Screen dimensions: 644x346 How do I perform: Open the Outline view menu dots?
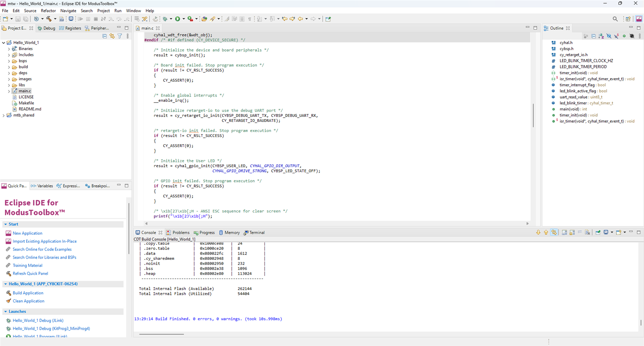tap(639, 36)
